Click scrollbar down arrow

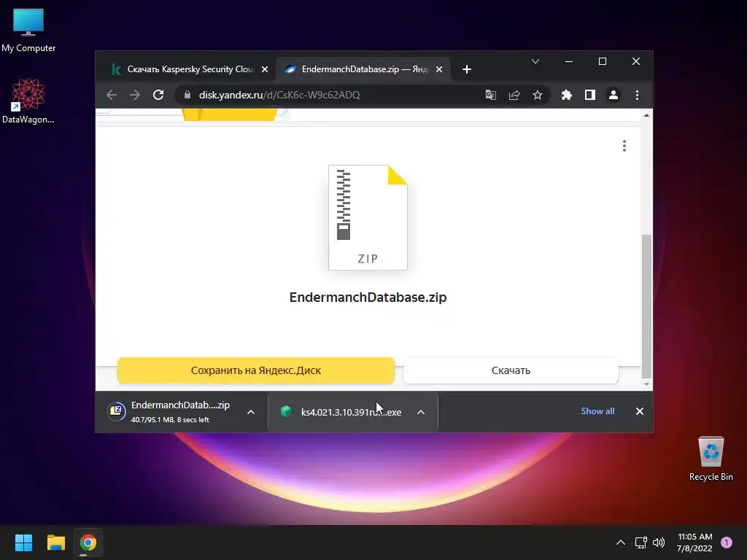pos(646,384)
